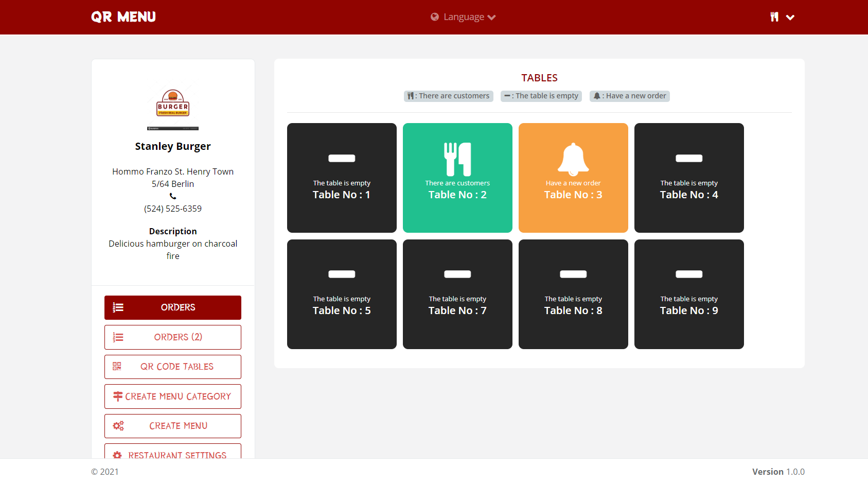The height and width of the screenshot is (483, 868).
Task: Click the globe icon beside Language
Action: pyautogui.click(x=435, y=17)
